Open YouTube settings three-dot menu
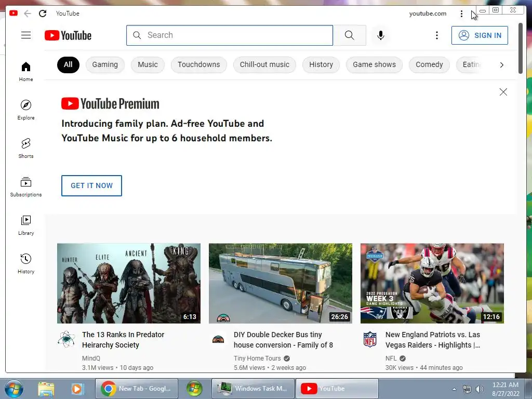Viewport: 532px width, 399px height. 436,35
